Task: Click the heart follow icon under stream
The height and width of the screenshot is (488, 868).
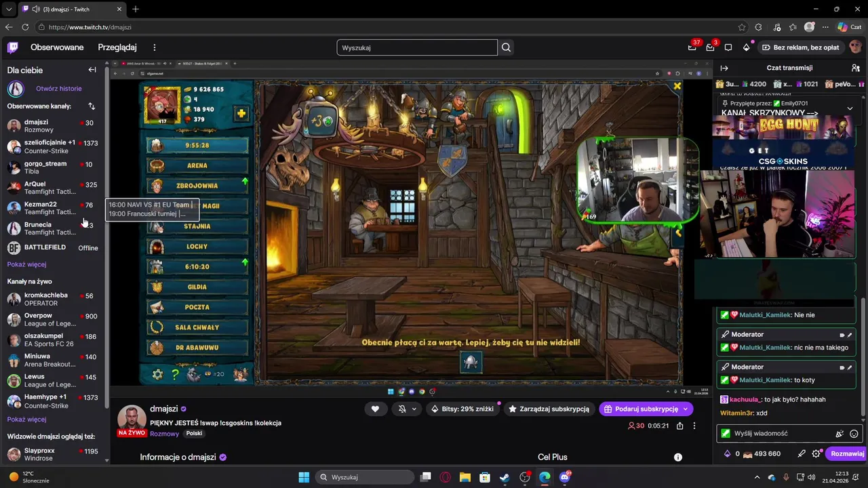Action: [375, 409]
